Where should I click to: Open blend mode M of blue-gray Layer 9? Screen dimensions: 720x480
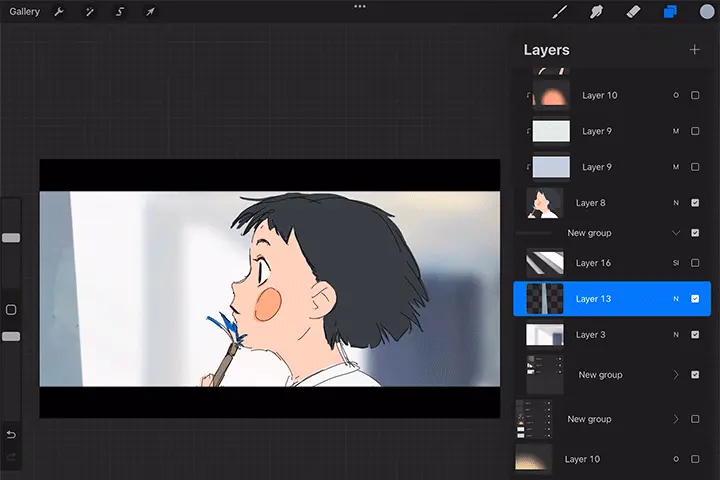coord(676,167)
